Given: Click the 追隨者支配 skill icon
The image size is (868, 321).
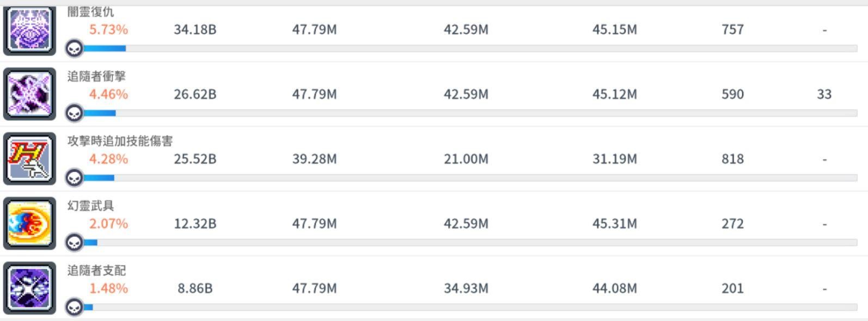Looking at the screenshot, I should tap(29, 288).
